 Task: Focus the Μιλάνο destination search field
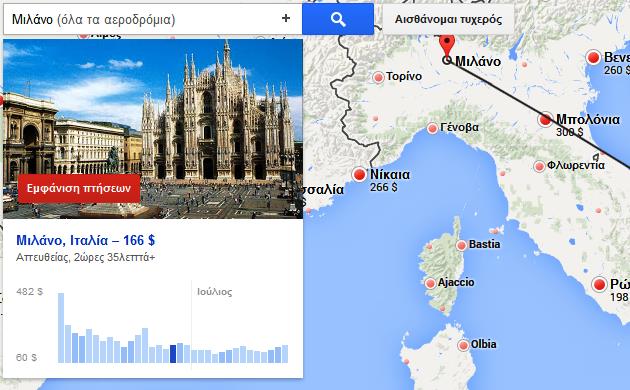143,19
